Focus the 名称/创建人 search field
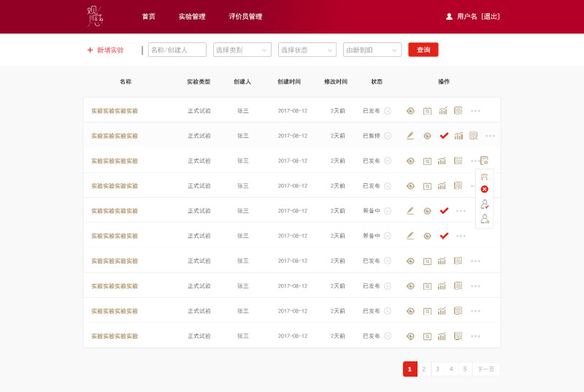The width and height of the screenshot is (584, 392). click(177, 50)
